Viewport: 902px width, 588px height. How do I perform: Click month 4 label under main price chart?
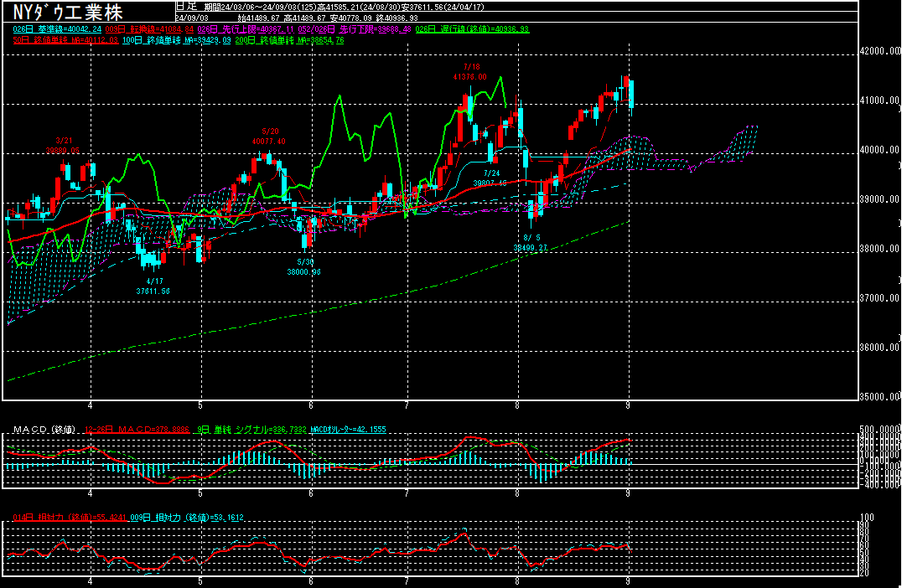tap(91, 405)
